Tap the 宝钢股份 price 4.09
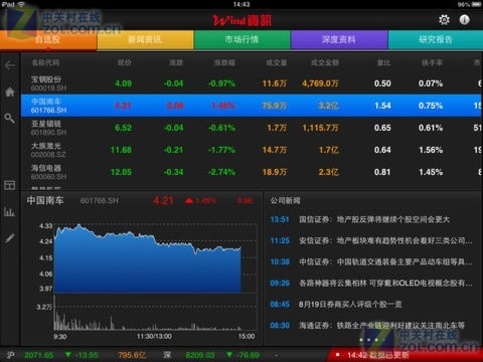483x362 pixels. (123, 83)
